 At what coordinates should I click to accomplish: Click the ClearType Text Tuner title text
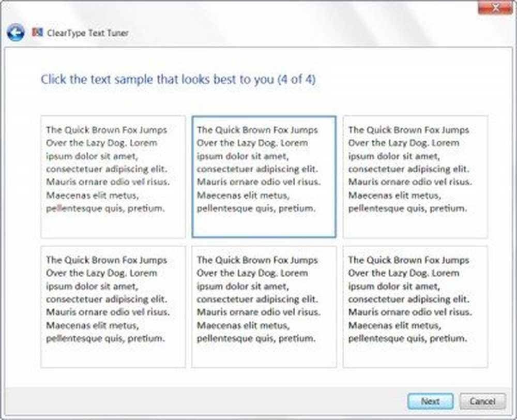pyautogui.click(x=88, y=33)
